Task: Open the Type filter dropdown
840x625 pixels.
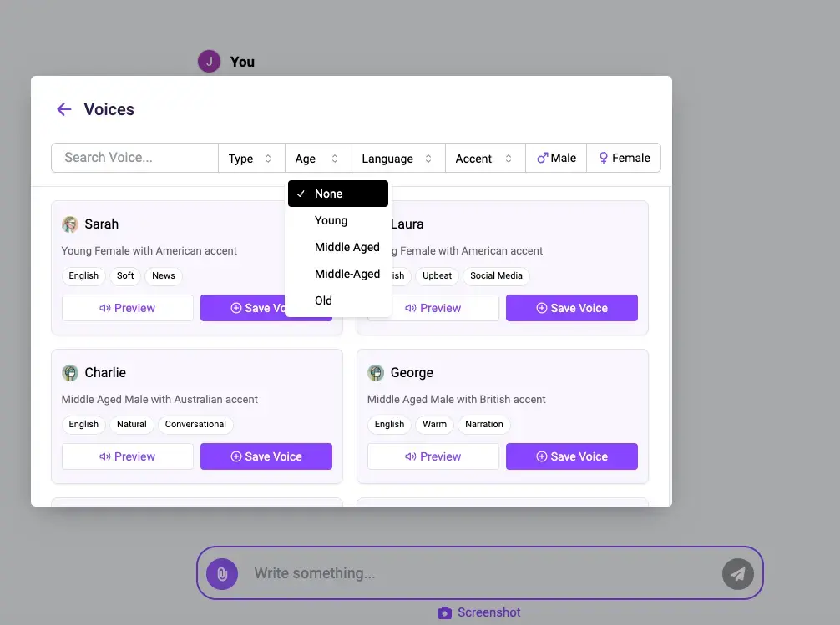Action: (x=250, y=159)
